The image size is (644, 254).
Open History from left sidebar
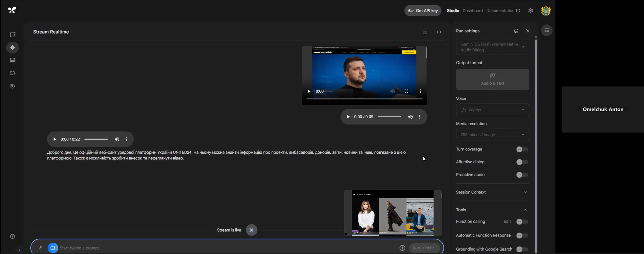[x=13, y=86]
